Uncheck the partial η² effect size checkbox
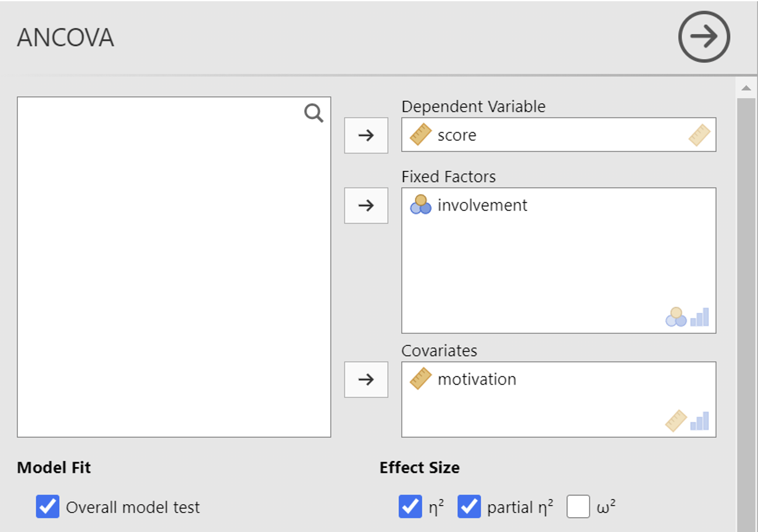Image resolution: width=758 pixels, height=532 pixels. [x=469, y=507]
